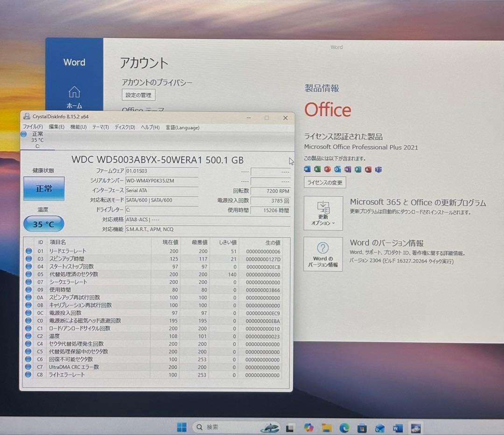Open the ディスク(D) menu
Viewport: 504px width, 435px height.
(x=125, y=127)
